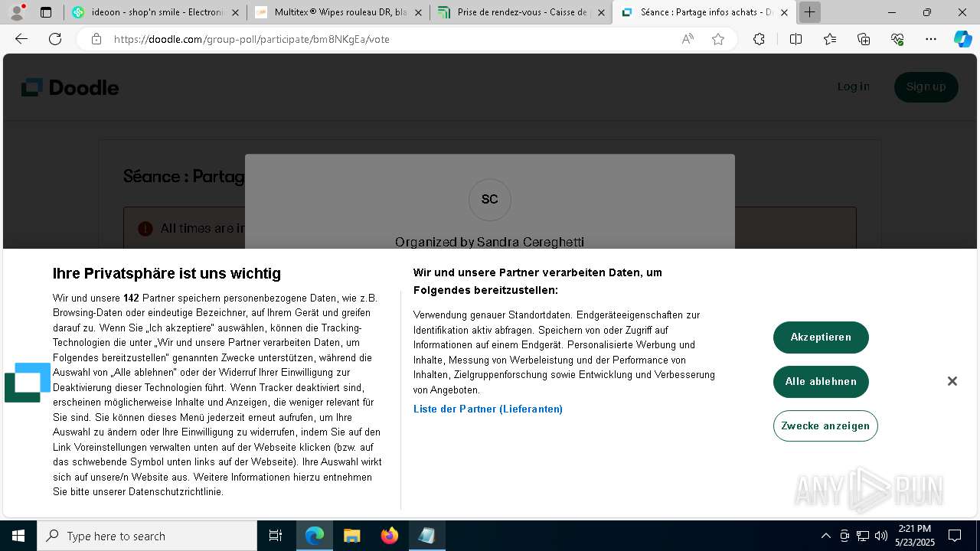Click the Doodle logo in header
The width and height of the screenshot is (980, 551).
tap(70, 87)
